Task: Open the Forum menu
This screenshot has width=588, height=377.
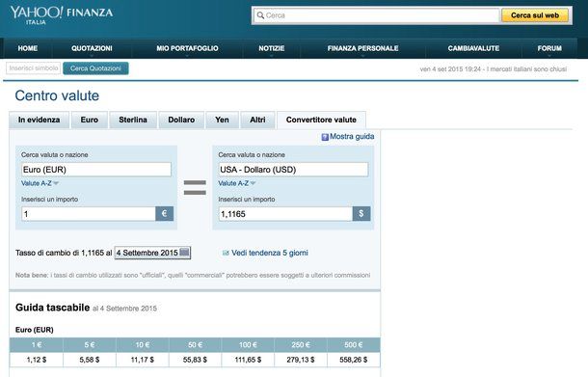Action: click(x=549, y=48)
